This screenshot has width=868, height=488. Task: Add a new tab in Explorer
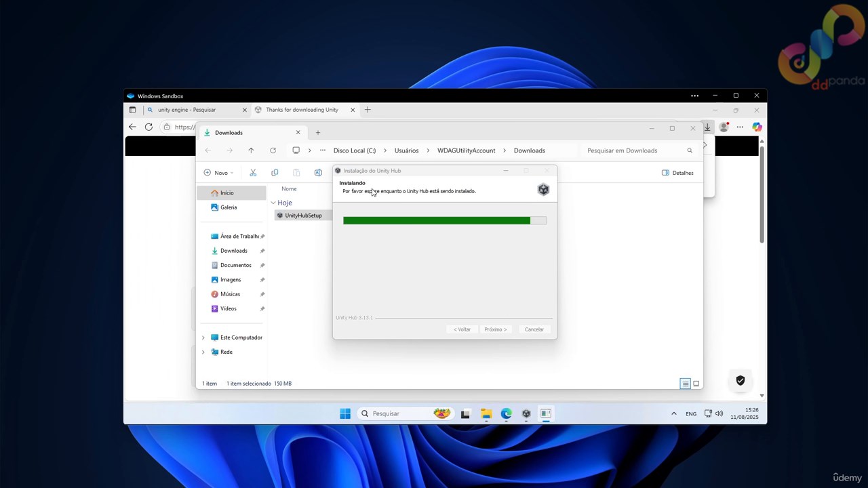coord(318,133)
